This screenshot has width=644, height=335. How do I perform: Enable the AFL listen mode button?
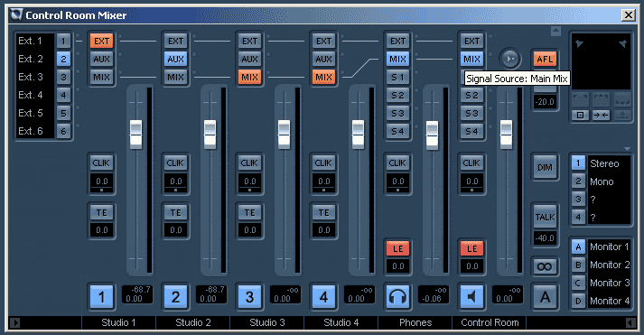coord(545,59)
